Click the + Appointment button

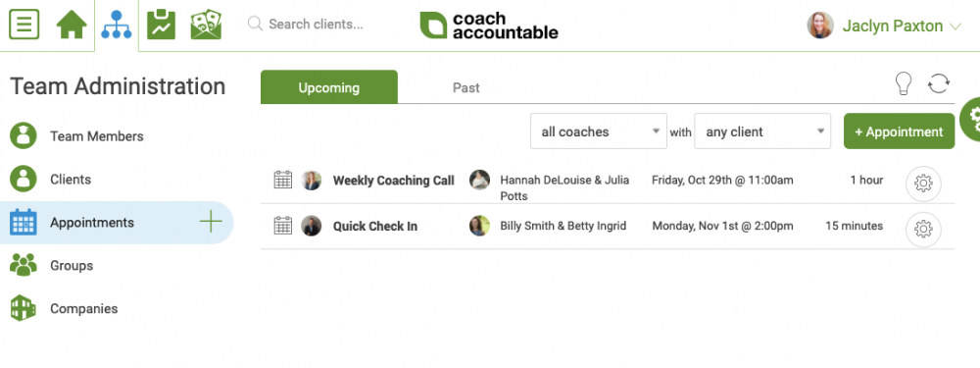pos(900,131)
